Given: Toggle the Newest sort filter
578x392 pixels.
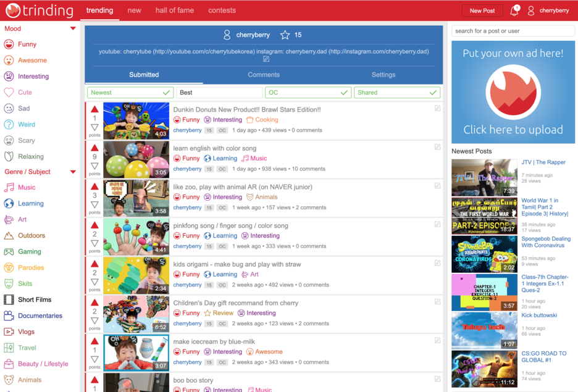Looking at the screenshot, I should 130,93.
